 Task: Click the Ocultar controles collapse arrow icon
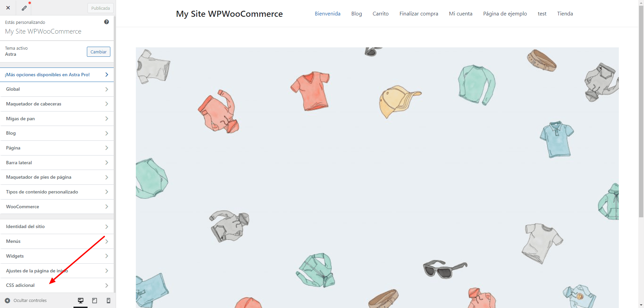(x=7, y=301)
